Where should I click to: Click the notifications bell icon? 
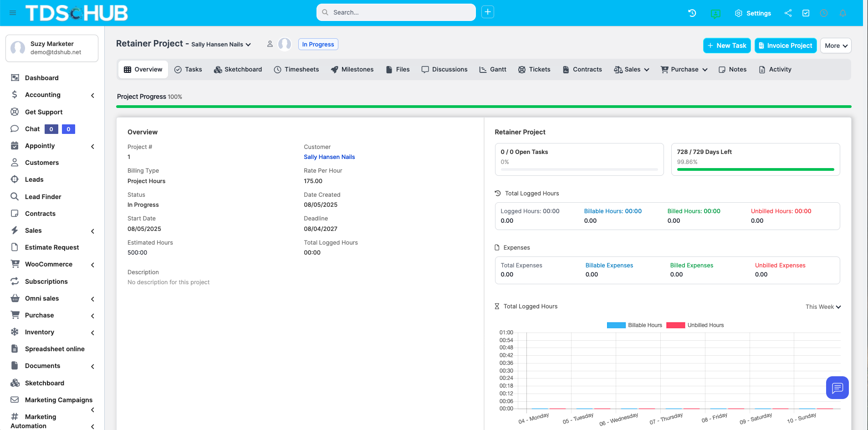[x=842, y=13]
